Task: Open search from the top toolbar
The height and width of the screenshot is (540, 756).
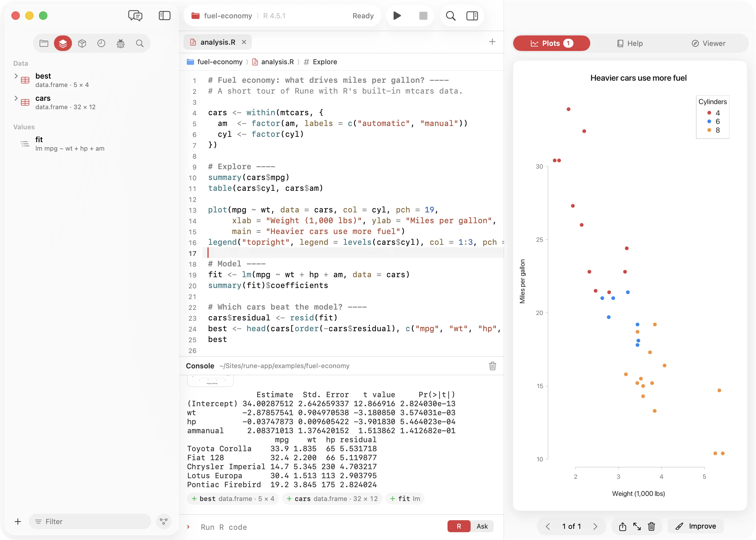Action: pos(451,16)
